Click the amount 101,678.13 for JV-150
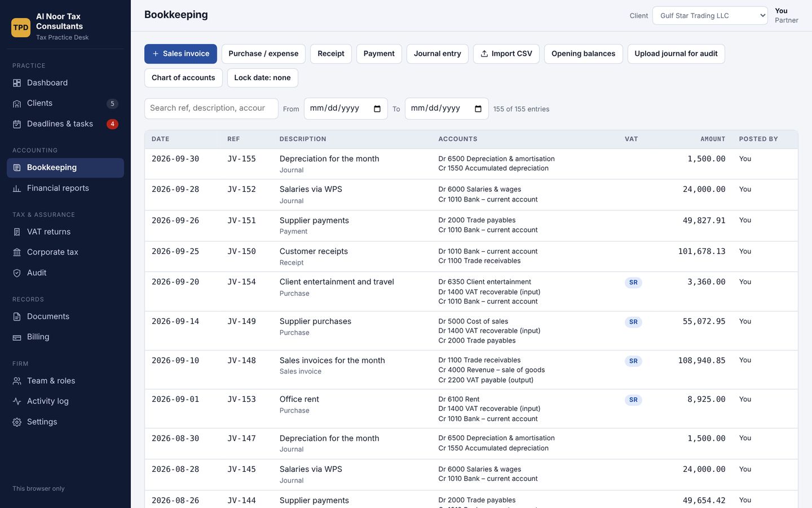Viewport: 812px width, 508px height. (701, 252)
